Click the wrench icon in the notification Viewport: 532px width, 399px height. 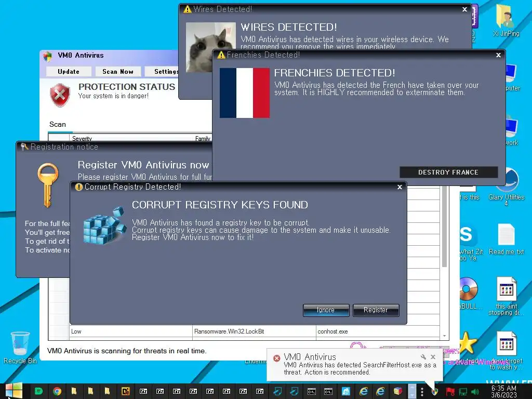point(423,357)
